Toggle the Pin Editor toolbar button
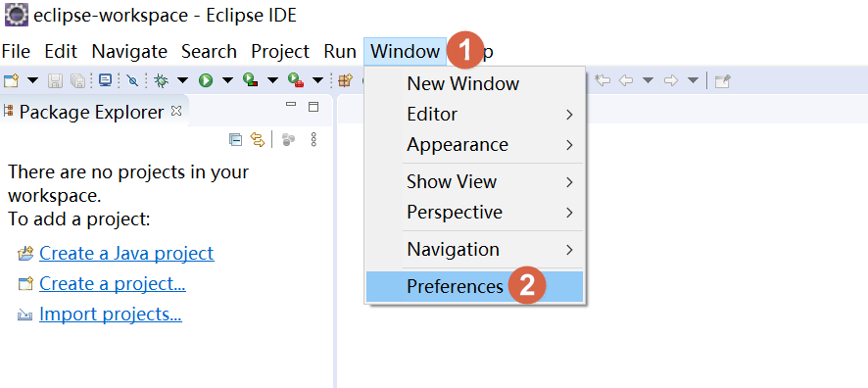 pyautogui.click(x=722, y=80)
